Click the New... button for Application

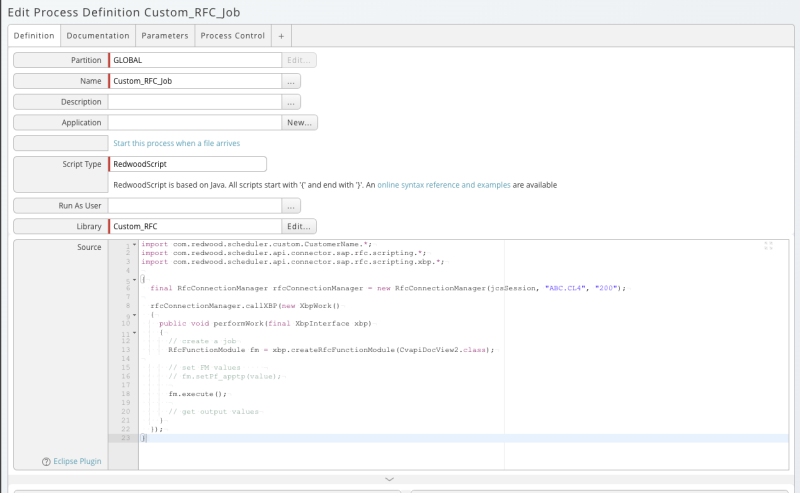coord(299,122)
